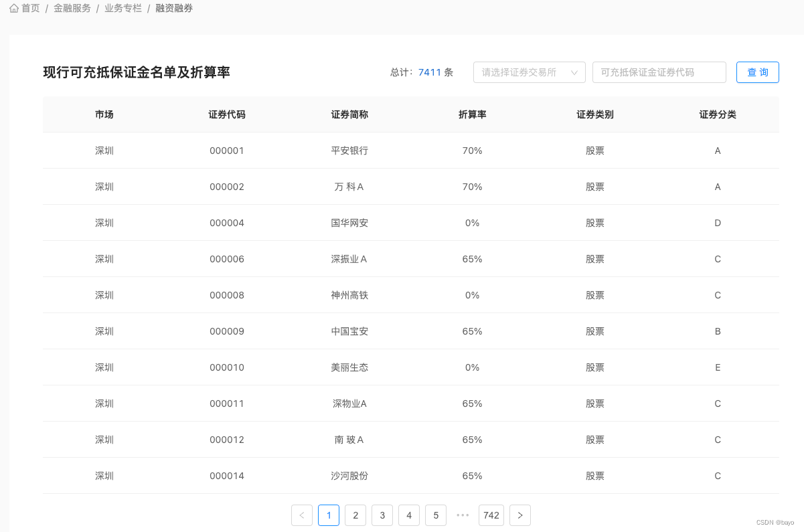Click the 证券代码 column header

227,114
